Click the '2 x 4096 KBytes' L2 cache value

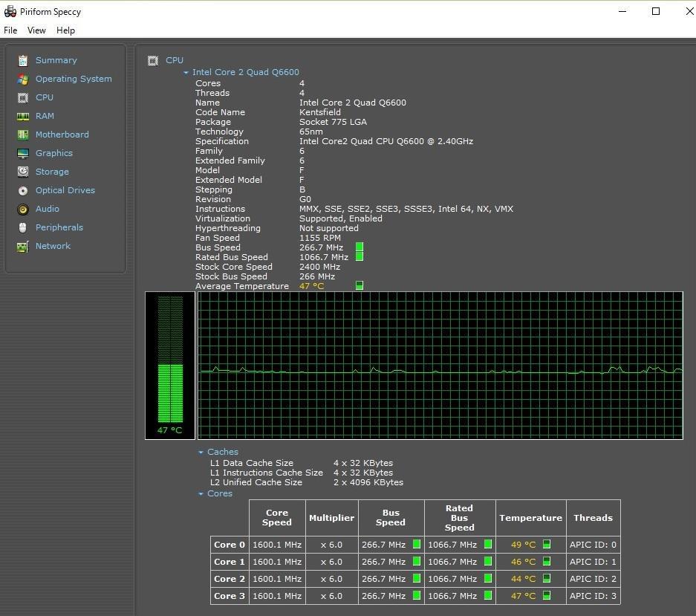coord(368,483)
